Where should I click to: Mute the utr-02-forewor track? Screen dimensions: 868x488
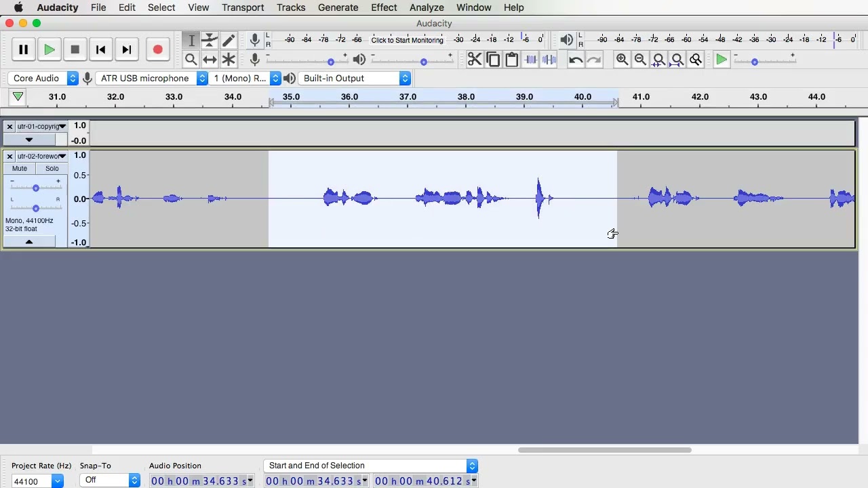[x=20, y=168]
